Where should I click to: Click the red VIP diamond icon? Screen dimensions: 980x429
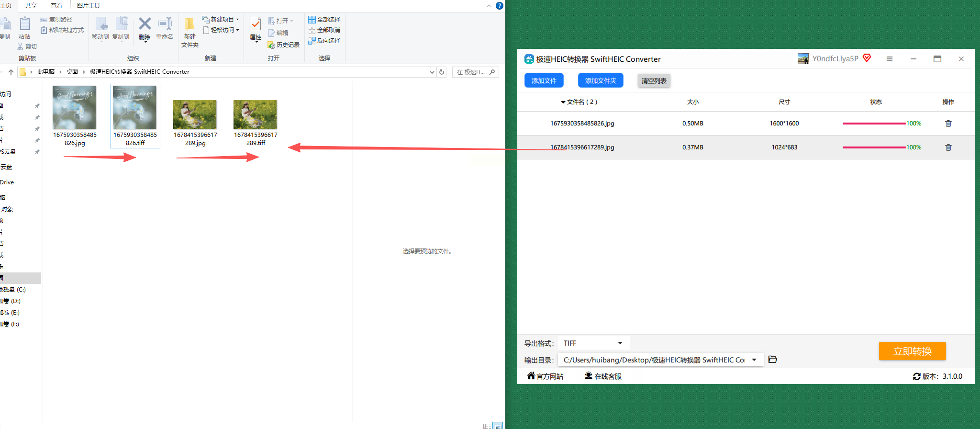click(867, 58)
